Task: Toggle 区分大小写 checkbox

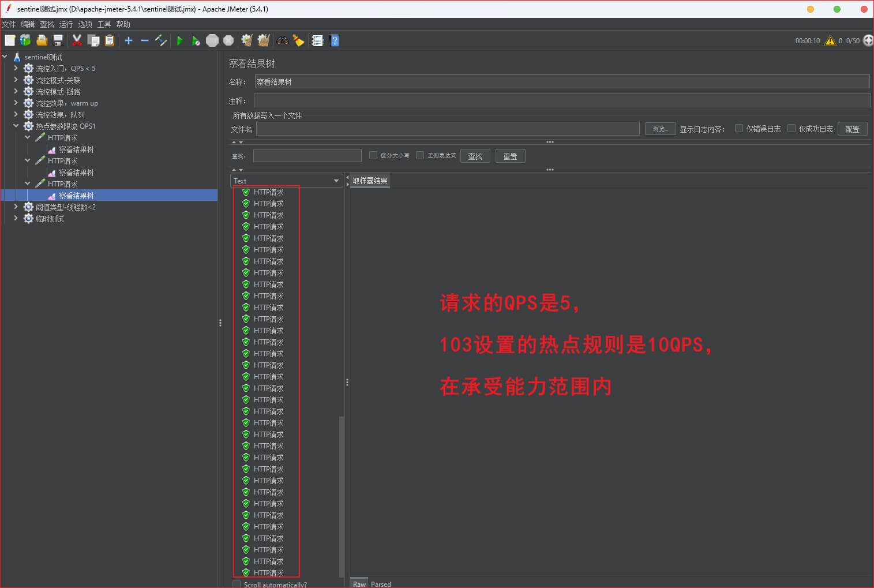Action: point(373,155)
